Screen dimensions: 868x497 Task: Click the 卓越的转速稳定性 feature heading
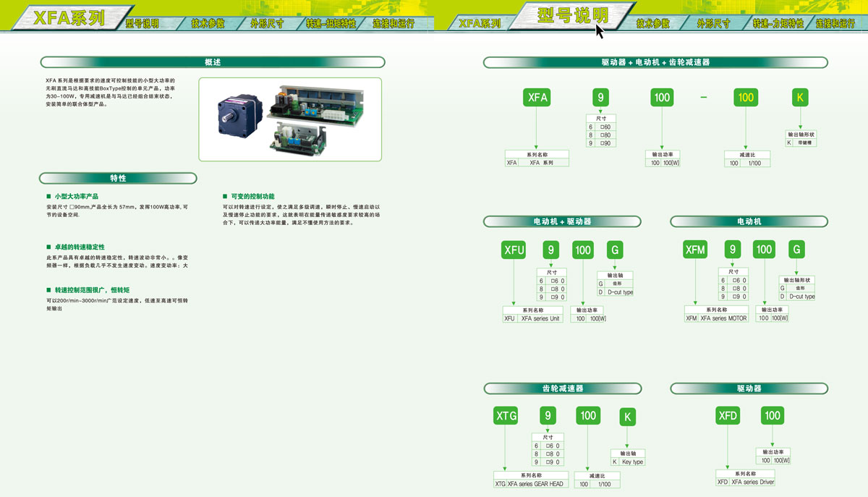click(x=80, y=247)
